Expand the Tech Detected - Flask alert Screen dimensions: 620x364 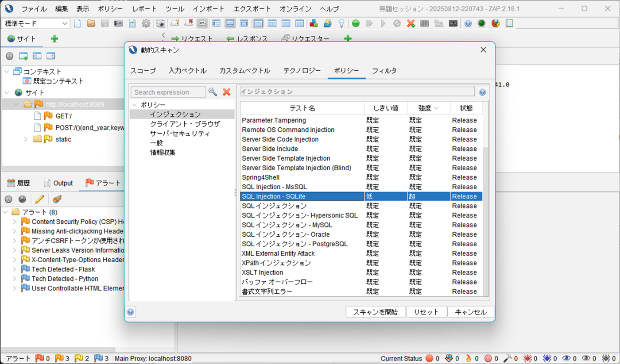point(15,269)
